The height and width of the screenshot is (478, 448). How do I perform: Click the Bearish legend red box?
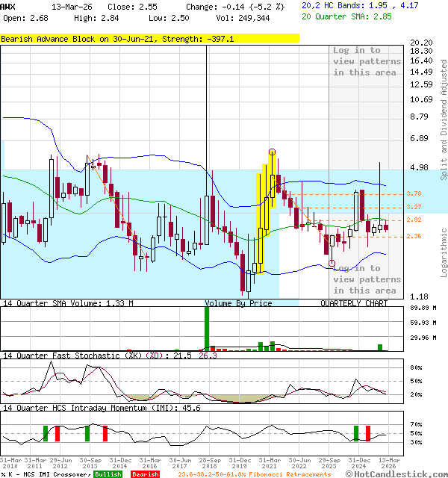[144, 474]
